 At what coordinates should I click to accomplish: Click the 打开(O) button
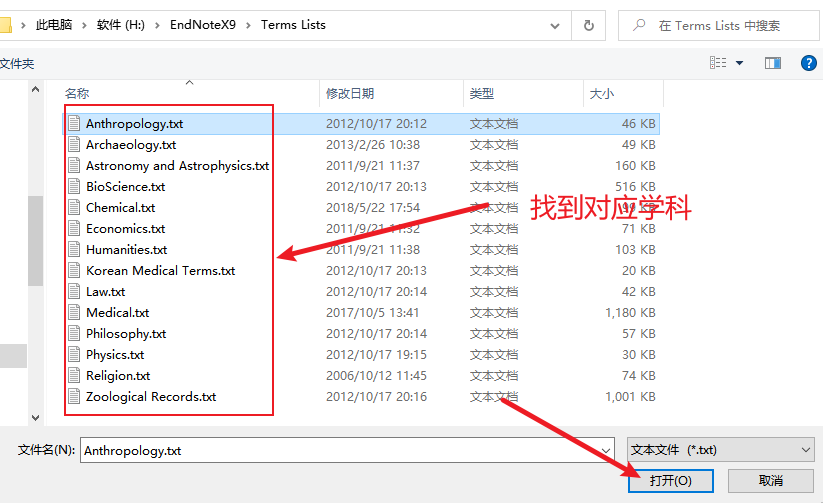(670, 480)
